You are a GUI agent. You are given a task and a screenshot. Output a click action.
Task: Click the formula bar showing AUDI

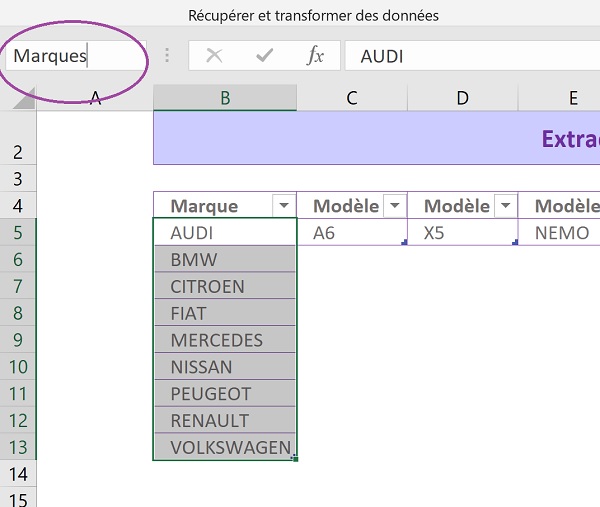(472, 56)
